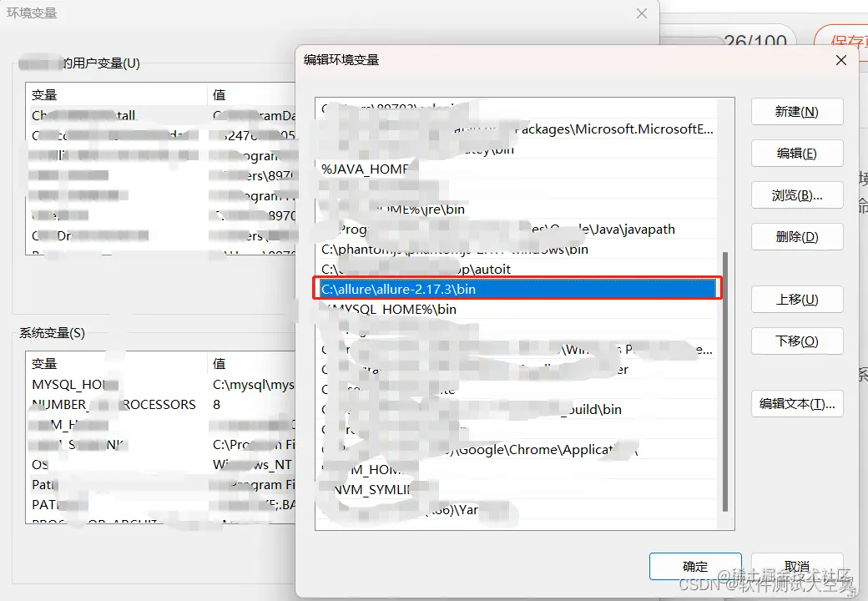Viewport: 868px width, 601px height.
Task: Click the 值 column header in user variables
Action: [x=251, y=94]
